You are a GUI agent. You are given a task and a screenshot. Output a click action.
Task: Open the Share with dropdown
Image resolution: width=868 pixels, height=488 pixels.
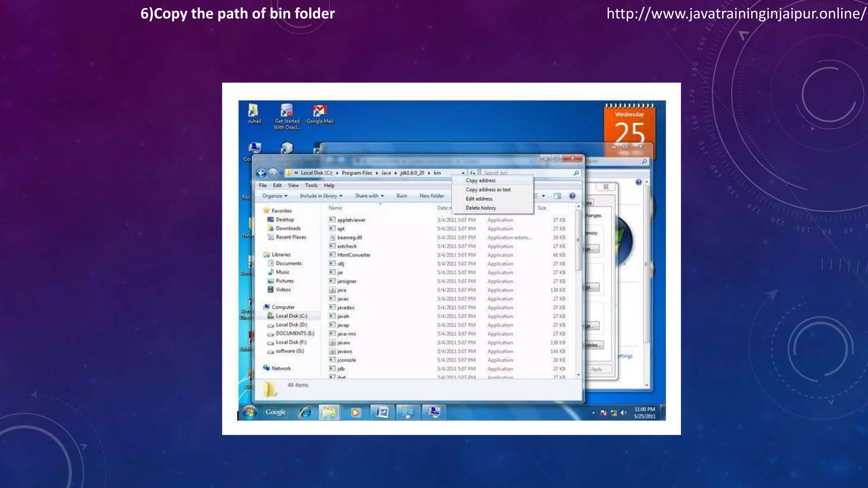pyautogui.click(x=369, y=196)
